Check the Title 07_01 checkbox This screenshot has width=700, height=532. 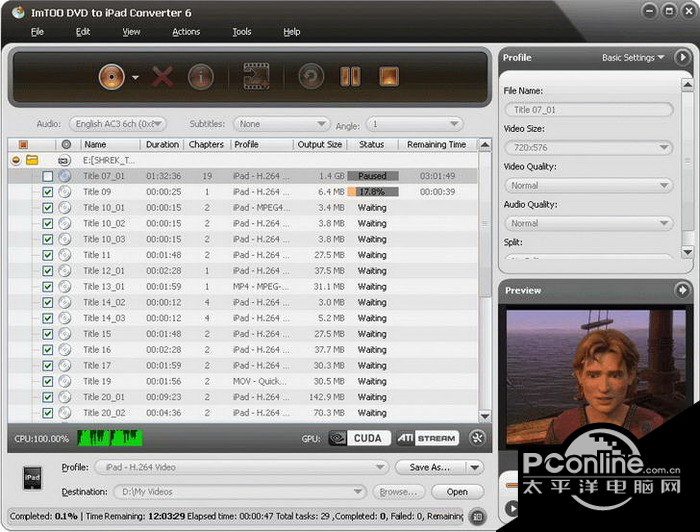[x=48, y=176]
